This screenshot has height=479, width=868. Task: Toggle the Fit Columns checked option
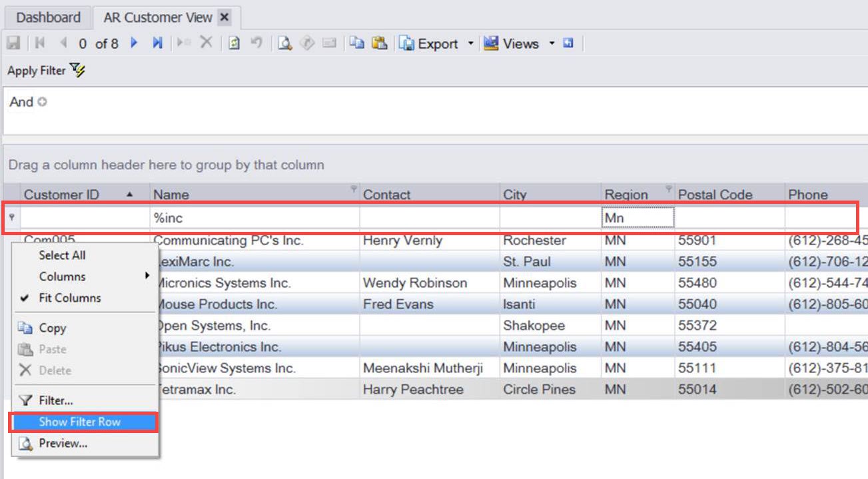pos(69,298)
